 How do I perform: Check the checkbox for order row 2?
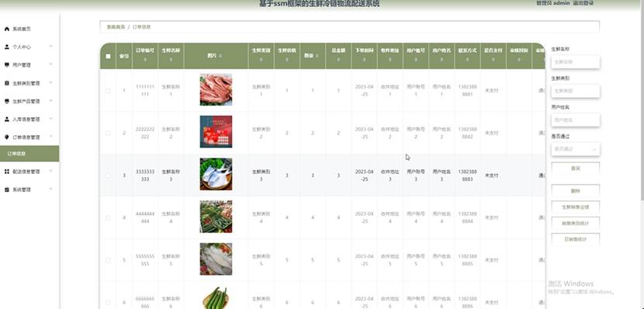tap(108, 133)
